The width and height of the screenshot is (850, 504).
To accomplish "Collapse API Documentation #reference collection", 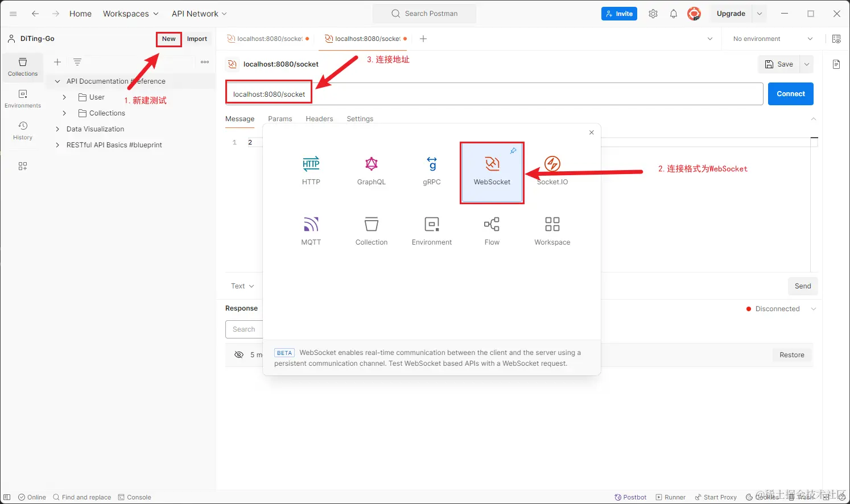I will [57, 81].
